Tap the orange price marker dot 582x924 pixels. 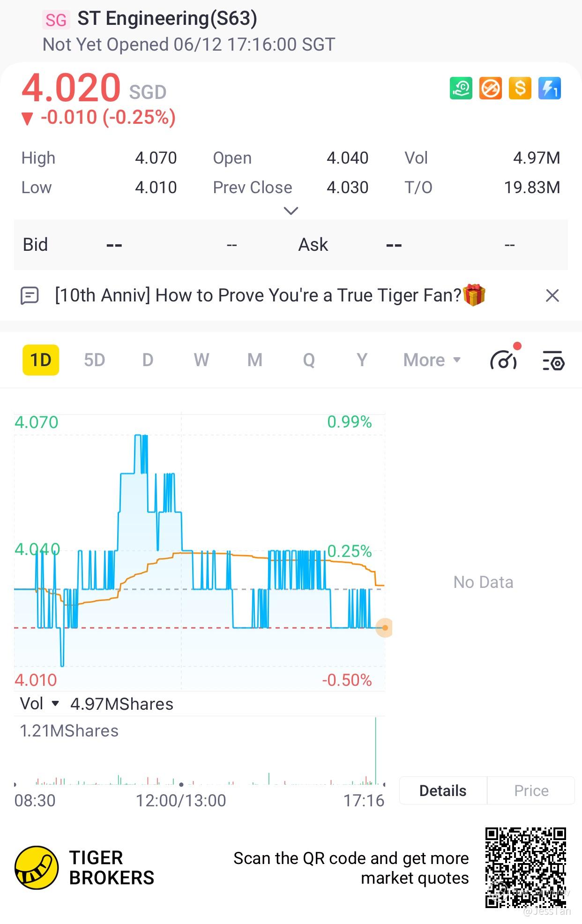pos(385,628)
